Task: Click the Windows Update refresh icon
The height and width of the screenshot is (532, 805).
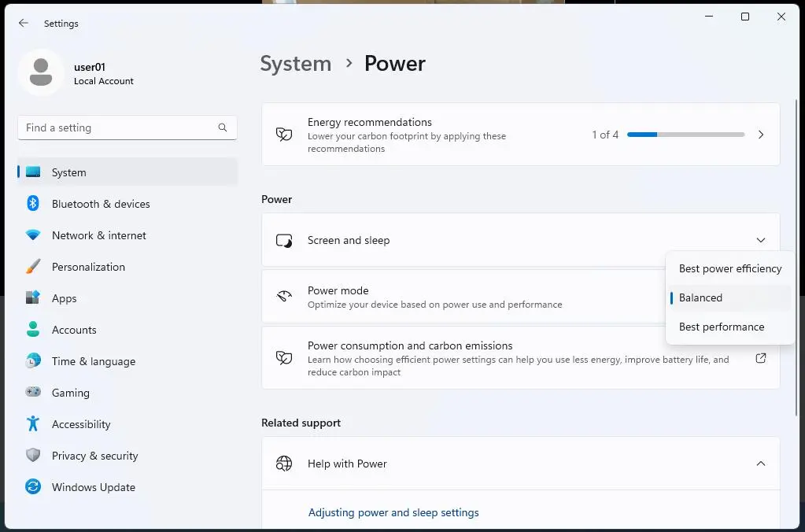Action: 33,486
